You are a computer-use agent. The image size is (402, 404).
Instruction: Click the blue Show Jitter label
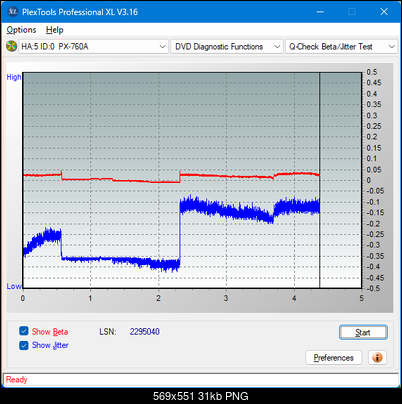[x=50, y=345]
